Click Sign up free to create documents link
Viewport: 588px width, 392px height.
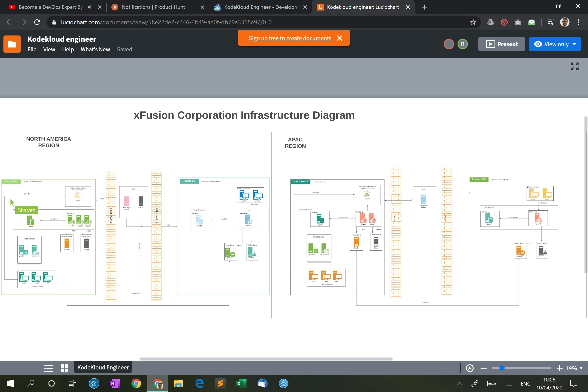[290, 38]
